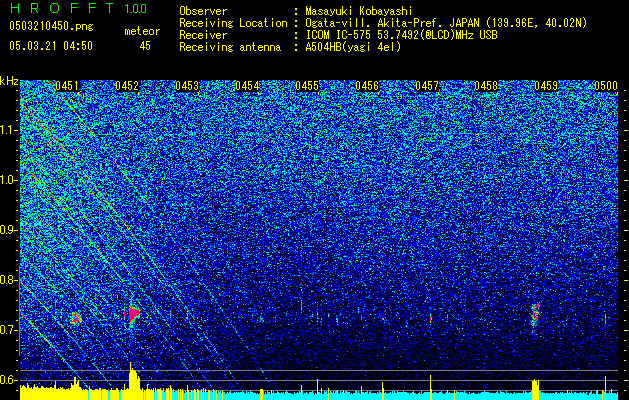This screenshot has width=629, height=400.
Task: Click the date stamp 05.03.21 04:50
Action: point(51,46)
